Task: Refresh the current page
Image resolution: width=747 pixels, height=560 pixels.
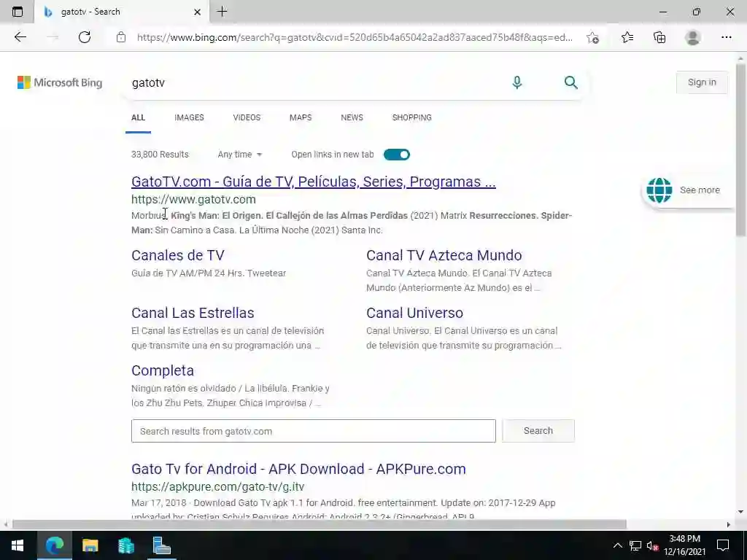Action: [85, 37]
